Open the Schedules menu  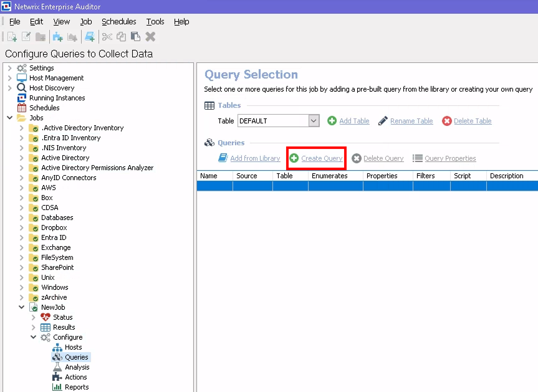click(x=118, y=22)
